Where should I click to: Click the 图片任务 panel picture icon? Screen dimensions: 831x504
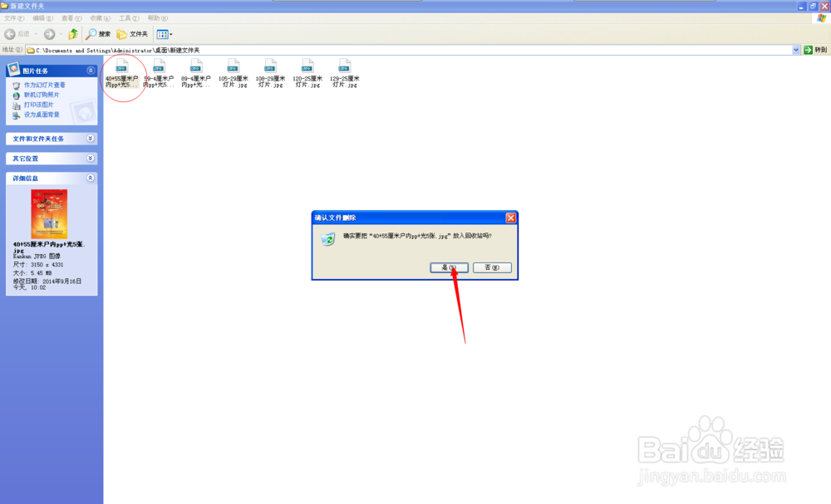pyautogui.click(x=13, y=69)
